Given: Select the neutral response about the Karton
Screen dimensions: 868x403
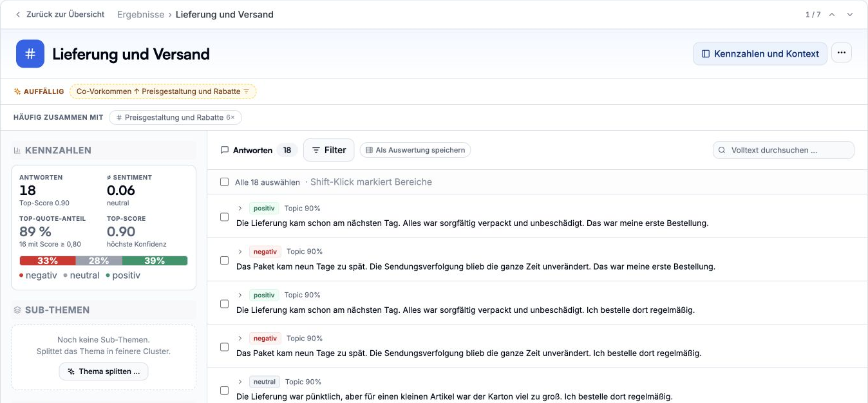Looking at the screenshot, I should pyautogui.click(x=225, y=390).
